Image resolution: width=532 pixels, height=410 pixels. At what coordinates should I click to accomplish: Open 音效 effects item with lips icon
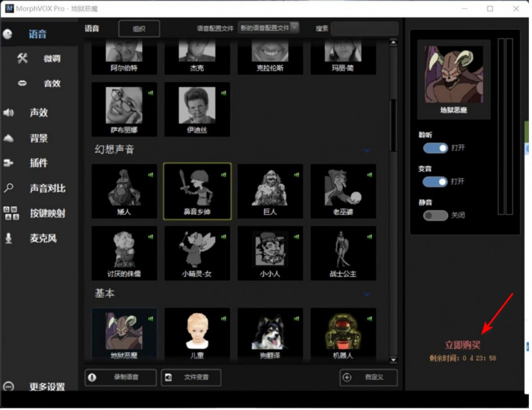click(x=51, y=84)
